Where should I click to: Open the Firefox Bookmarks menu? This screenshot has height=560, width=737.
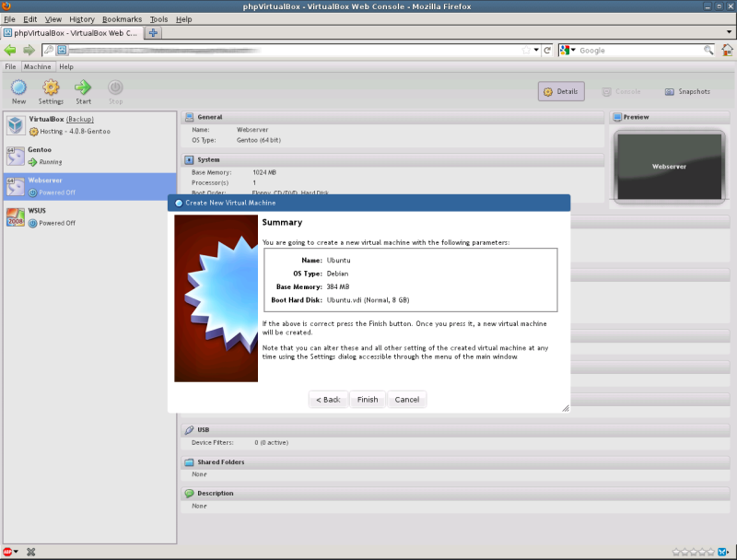pyautogui.click(x=122, y=19)
